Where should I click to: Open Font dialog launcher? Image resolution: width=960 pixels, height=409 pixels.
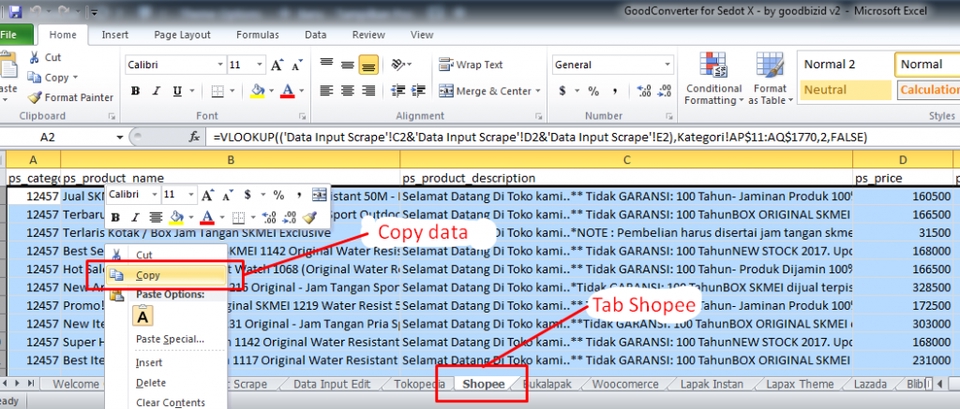[302, 116]
